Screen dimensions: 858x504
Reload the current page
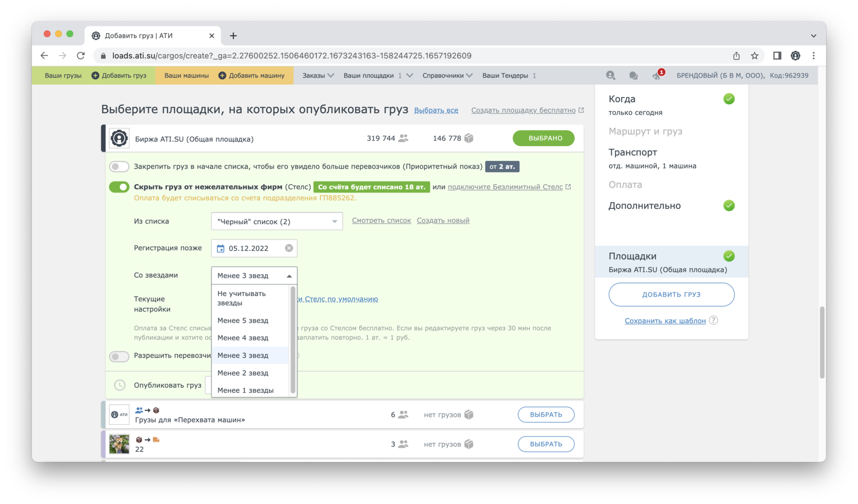tap(81, 56)
